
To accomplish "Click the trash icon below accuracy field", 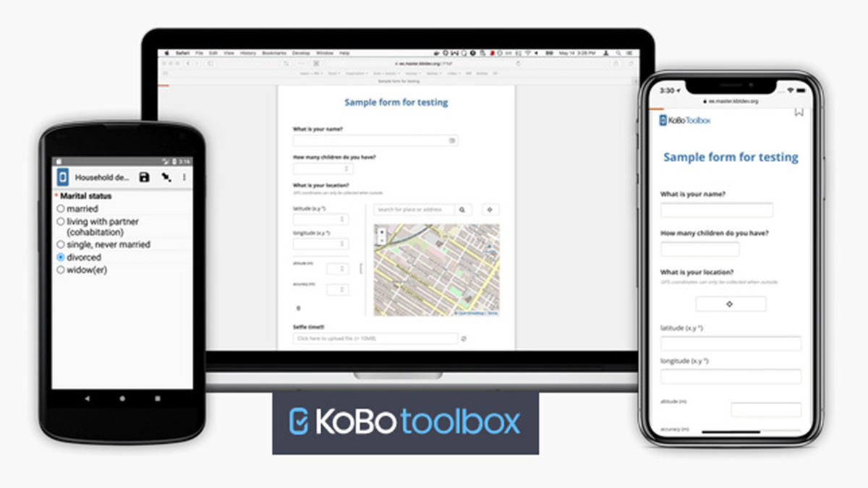I will coord(299,307).
